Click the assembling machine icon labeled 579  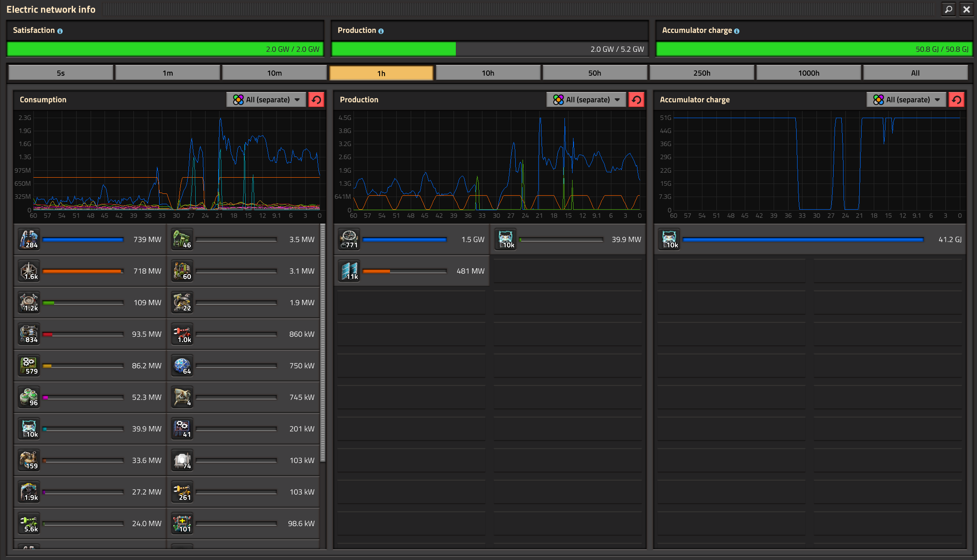(29, 366)
